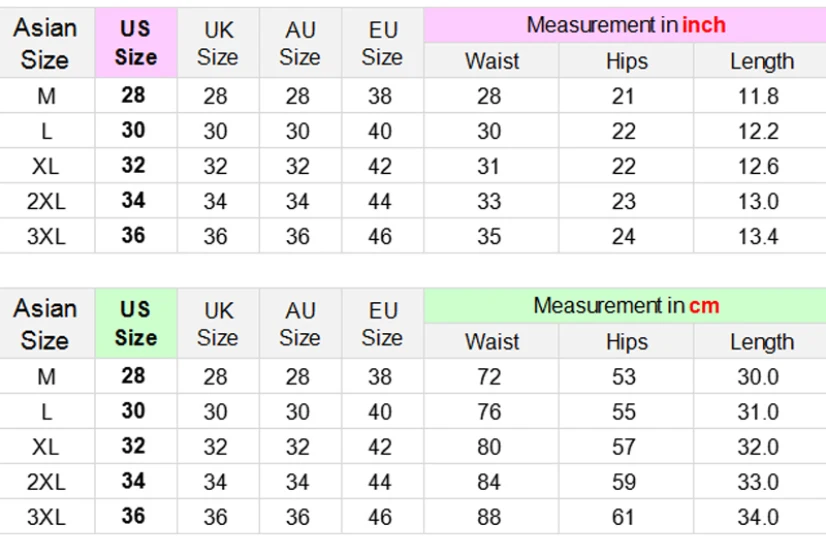Viewport: 826px width, 544px height.
Task: Click the 24 hips cell in inches
Action: tap(624, 236)
